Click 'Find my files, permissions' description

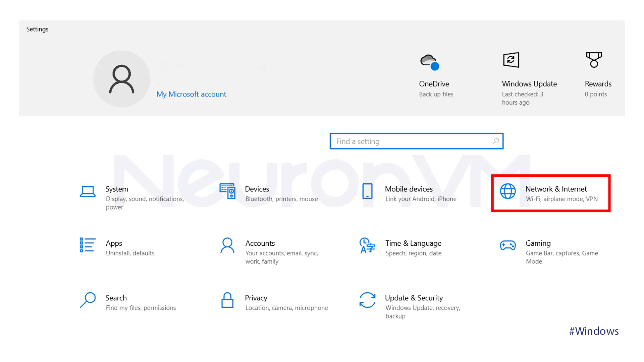coord(141,308)
